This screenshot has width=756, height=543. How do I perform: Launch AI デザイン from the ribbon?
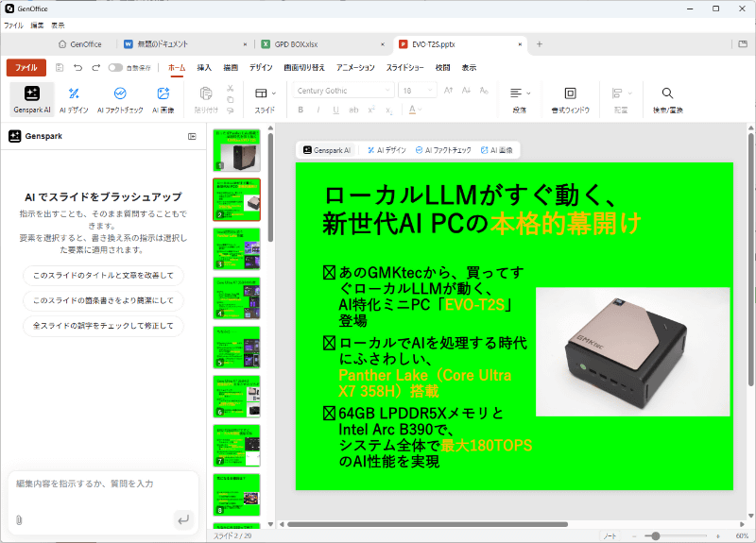[x=74, y=99]
